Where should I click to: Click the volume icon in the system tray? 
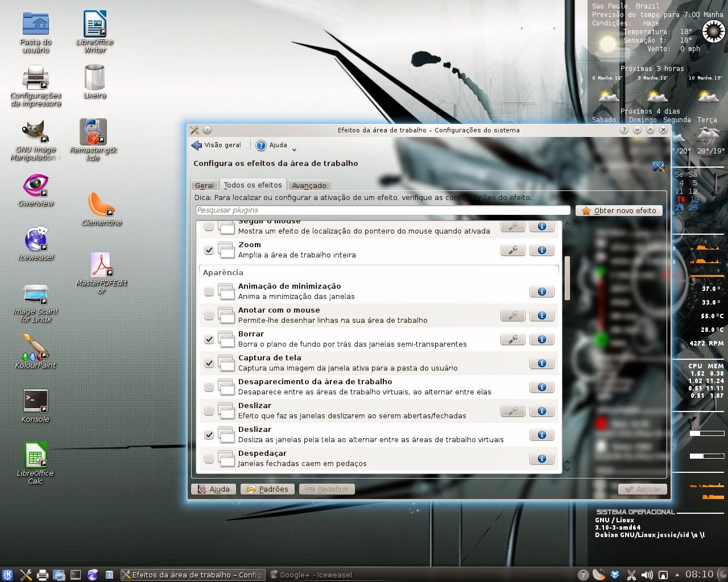[x=648, y=574]
